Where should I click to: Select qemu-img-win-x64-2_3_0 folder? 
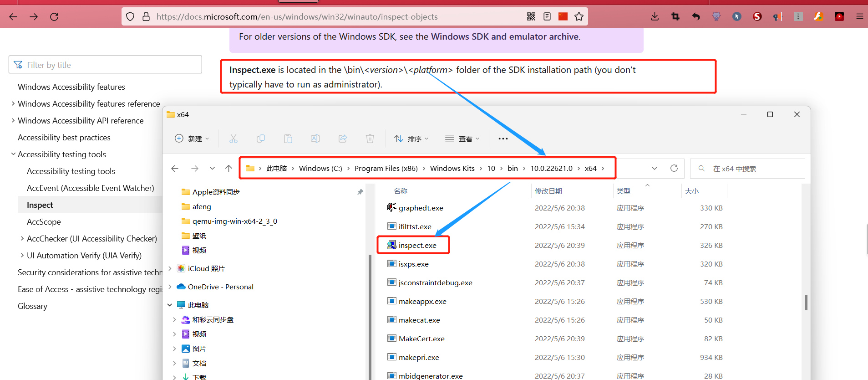(234, 221)
